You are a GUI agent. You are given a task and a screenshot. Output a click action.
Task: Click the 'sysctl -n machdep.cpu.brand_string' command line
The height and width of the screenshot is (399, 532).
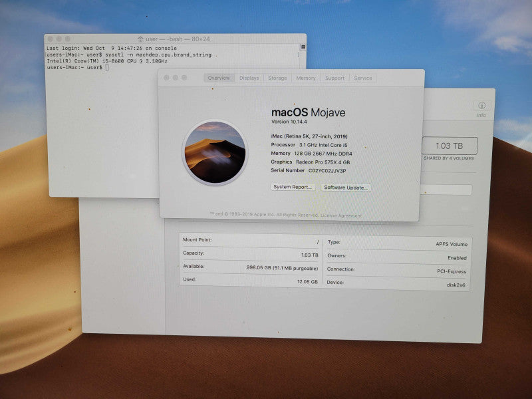[158, 55]
